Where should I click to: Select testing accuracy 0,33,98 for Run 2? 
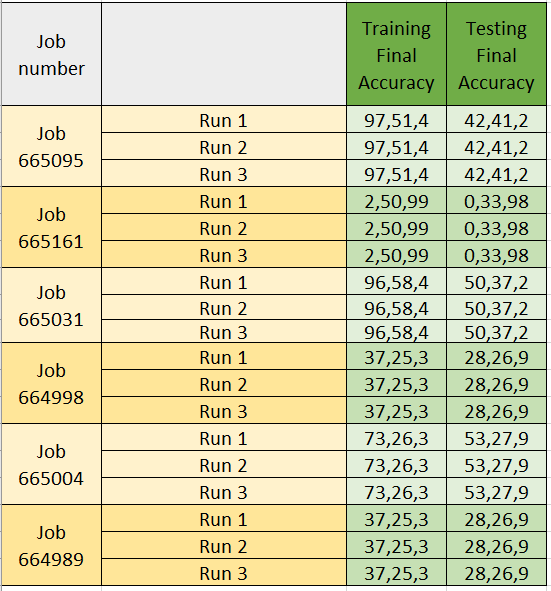[496, 227]
